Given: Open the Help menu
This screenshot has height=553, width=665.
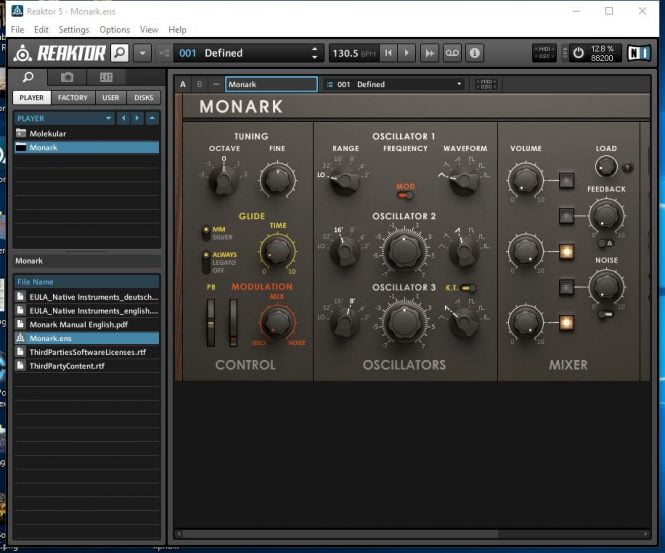Looking at the screenshot, I should 177,30.
